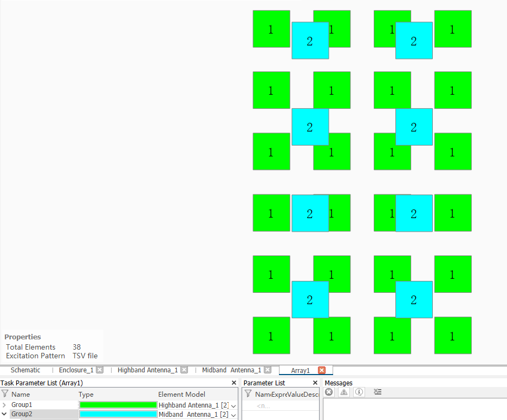Open Midband Antenna_1 element model dropdown

coord(233,415)
